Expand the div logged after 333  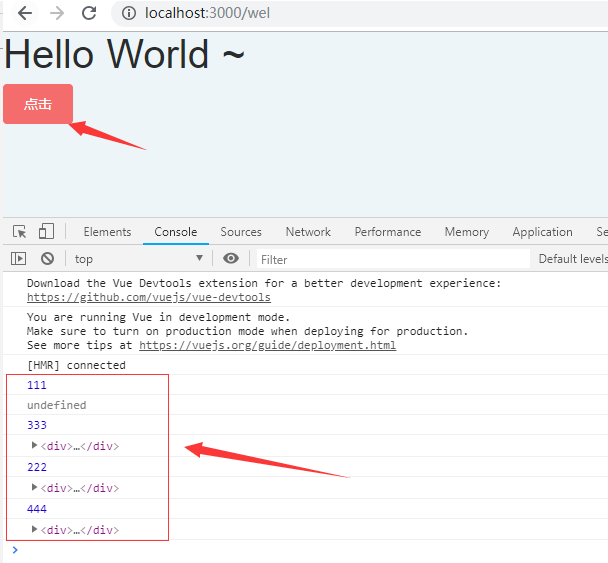tap(34, 446)
